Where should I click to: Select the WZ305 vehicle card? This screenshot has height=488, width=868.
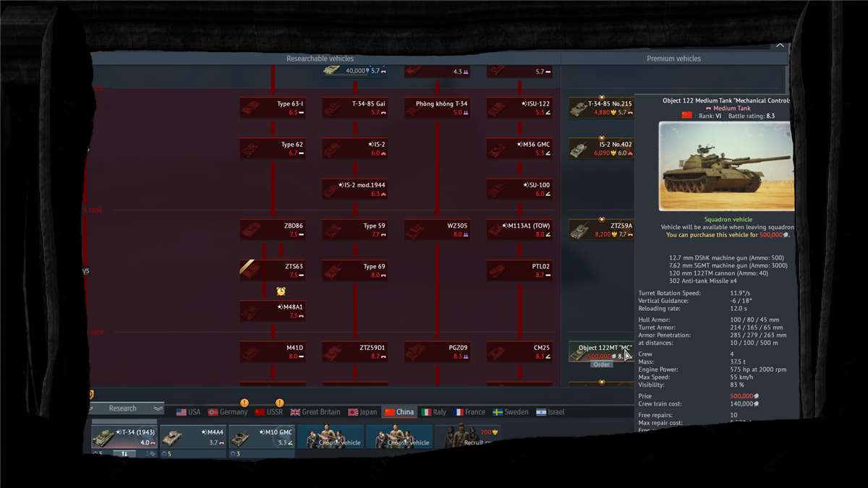coord(438,230)
